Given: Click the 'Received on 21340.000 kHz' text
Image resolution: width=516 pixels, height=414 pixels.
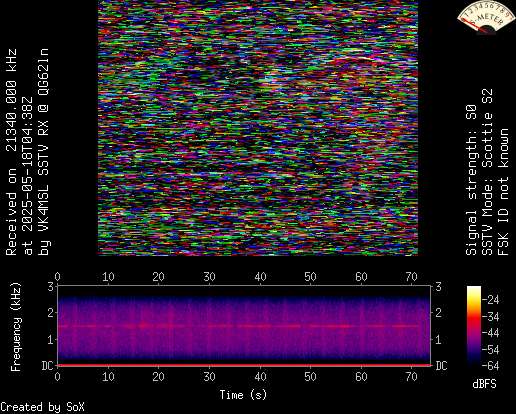Looking at the screenshot, I should (11, 152).
